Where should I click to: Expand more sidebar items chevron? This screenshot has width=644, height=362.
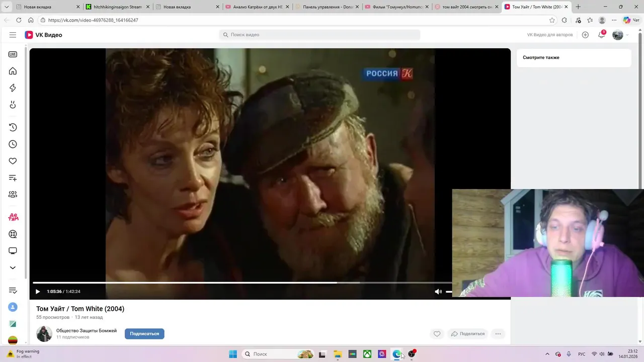(x=13, y=267)
